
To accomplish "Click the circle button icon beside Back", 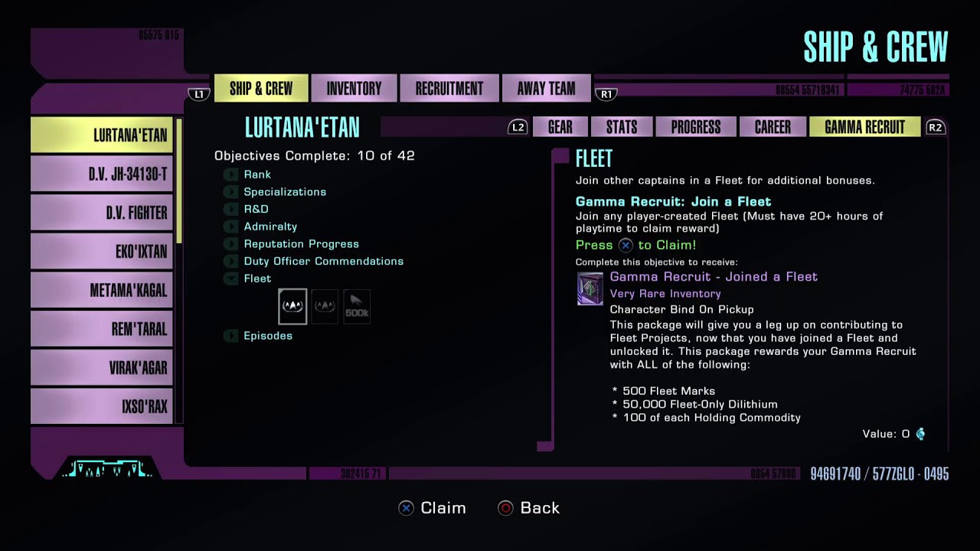I will coord(505,508).
